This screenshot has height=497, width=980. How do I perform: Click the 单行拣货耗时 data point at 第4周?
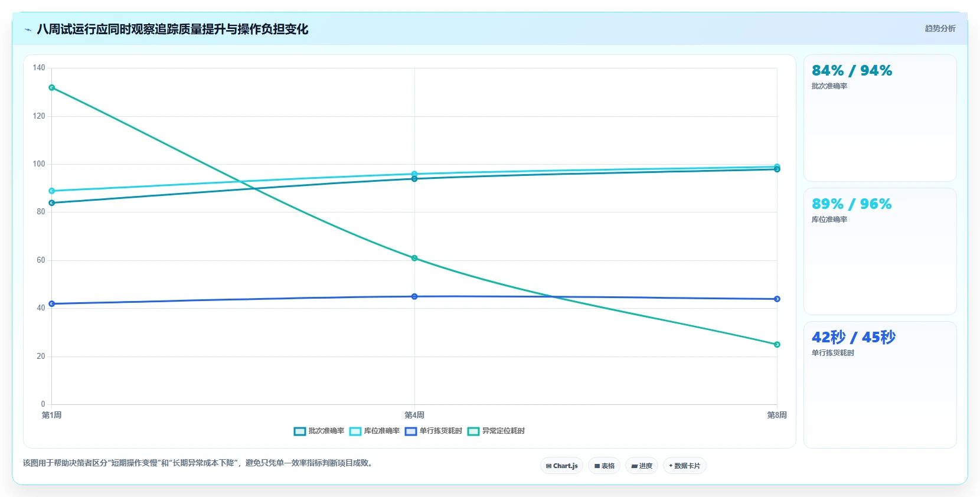click(x=414, y=296)
